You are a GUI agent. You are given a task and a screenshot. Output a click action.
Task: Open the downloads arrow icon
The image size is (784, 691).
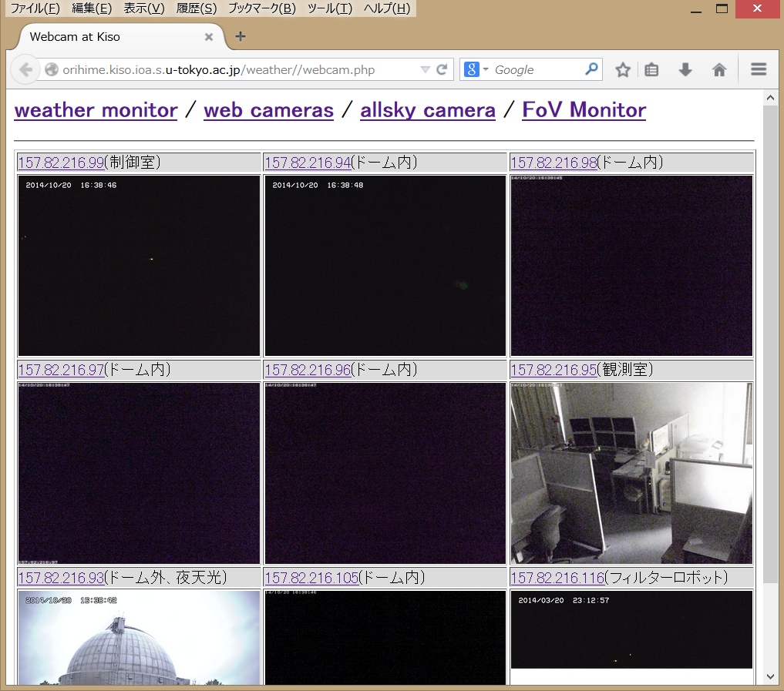pyautogui.click(x=685, y=69)
